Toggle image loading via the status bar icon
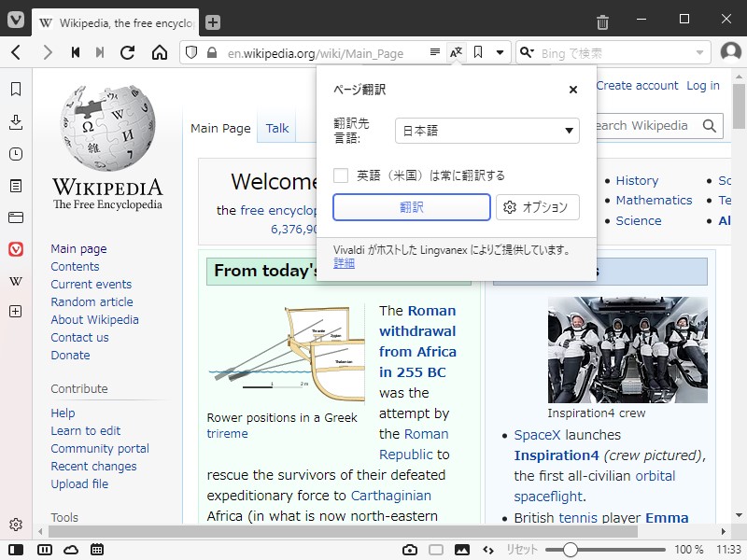The image size is (747, 560). tap(460, 551)
